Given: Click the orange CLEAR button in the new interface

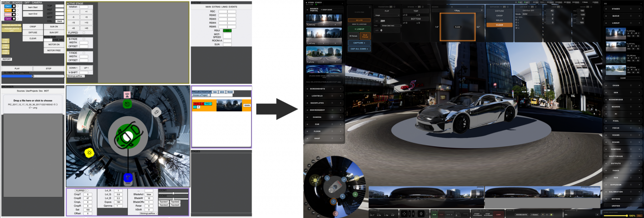Looking at the screenshot, I should click(x=499, y=25).
